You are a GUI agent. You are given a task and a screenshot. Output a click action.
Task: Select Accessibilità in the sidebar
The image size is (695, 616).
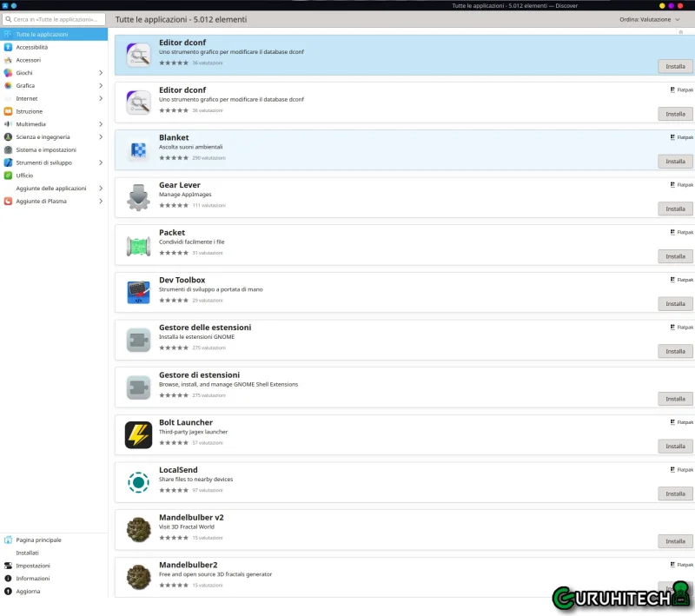[x=32, y=47]
